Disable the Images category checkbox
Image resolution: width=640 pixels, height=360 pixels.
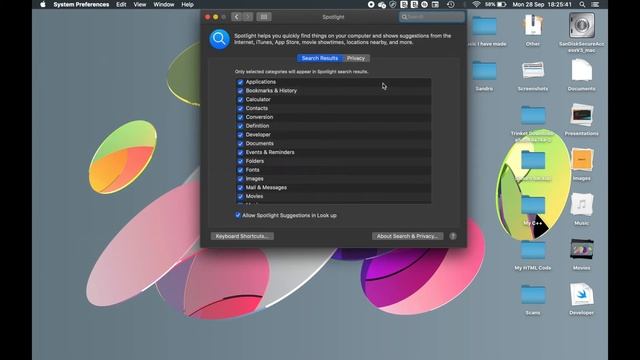pos(240,179)
